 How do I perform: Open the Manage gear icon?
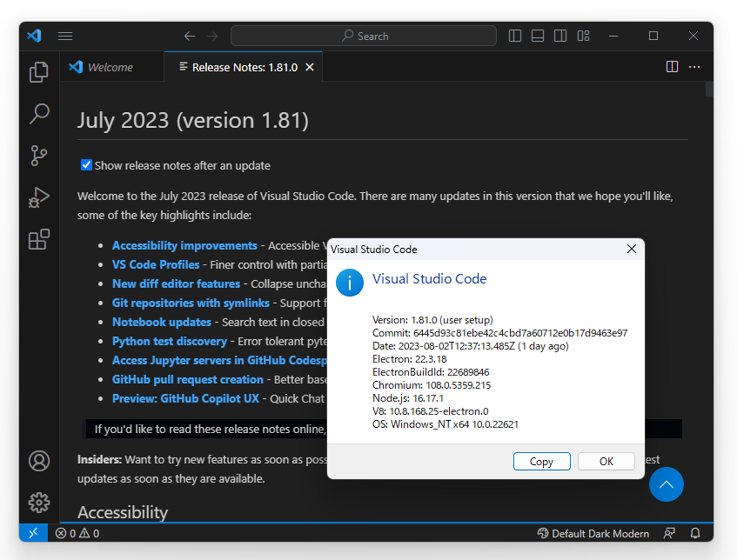pos(38,503)
